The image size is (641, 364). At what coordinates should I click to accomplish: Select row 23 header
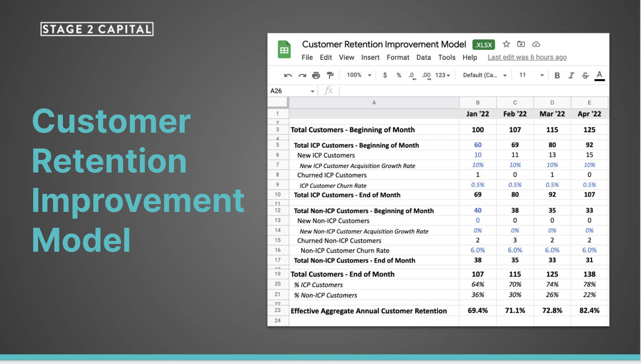pos(278,311)
